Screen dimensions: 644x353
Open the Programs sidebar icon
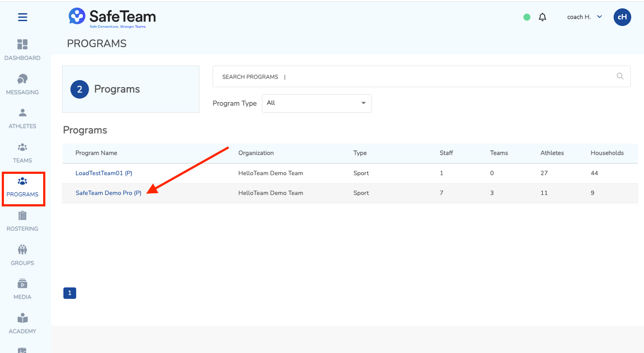click(x=22, y=181)
